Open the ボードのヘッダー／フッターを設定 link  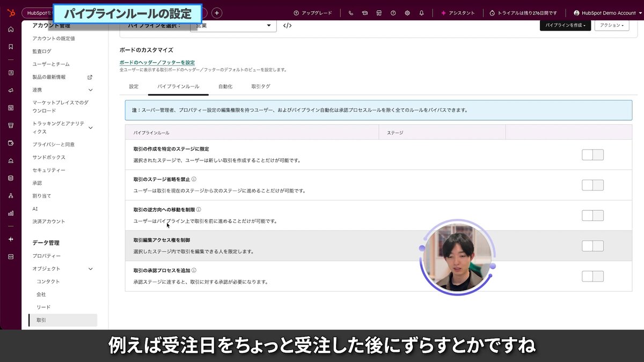(157, 62)
